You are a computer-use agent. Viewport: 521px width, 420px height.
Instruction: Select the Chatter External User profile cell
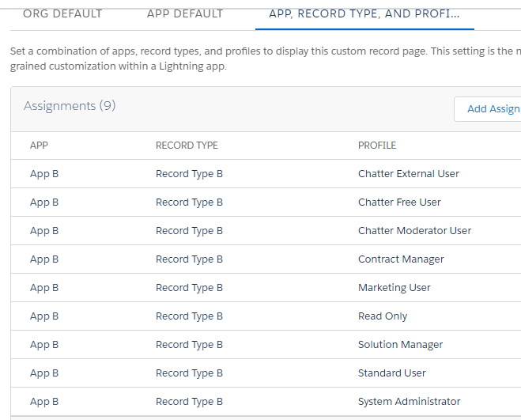[408, 174]
